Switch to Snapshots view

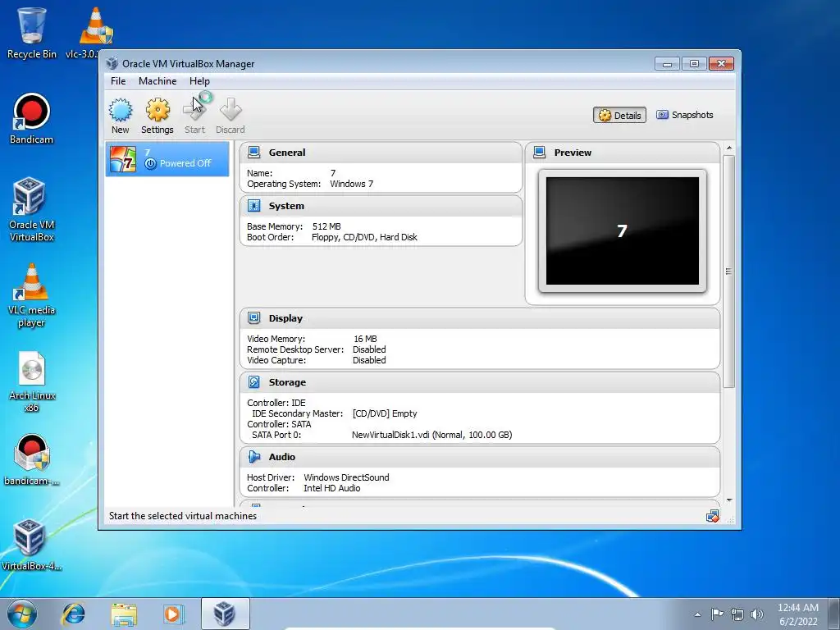point(685,115)
